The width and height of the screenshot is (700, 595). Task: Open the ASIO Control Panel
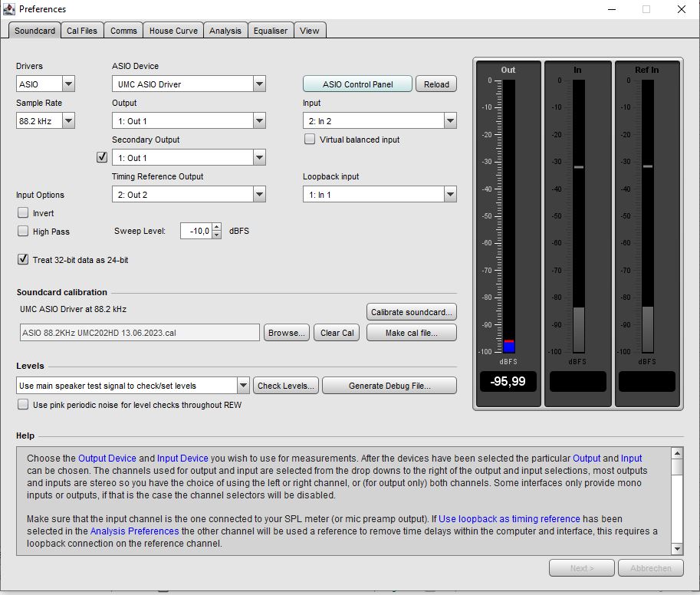click(357, 84)
